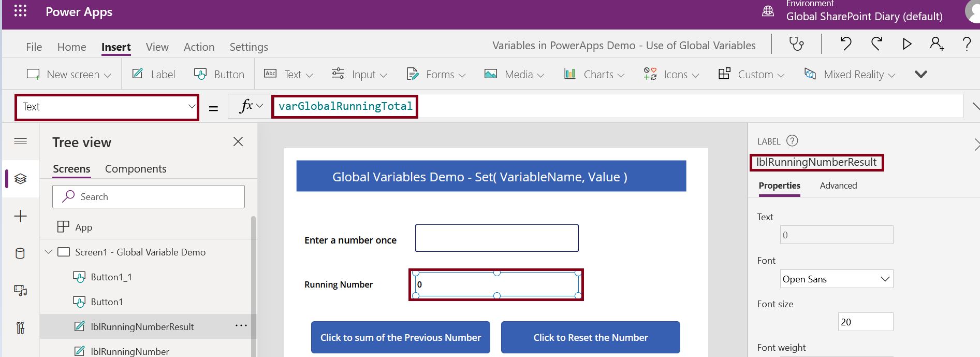Open the Media dropdown in ribbon
Viewport: 980px width, 357px height.
coord(514,74)
